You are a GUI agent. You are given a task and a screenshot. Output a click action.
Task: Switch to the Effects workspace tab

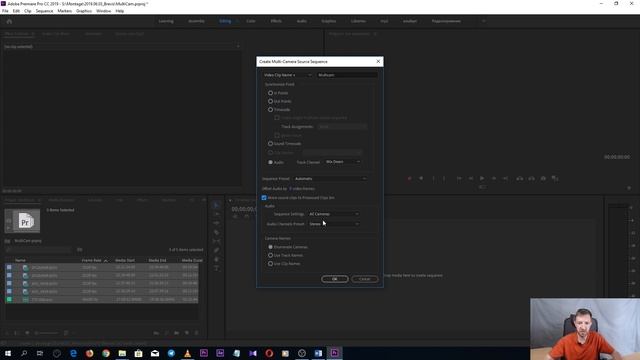[x=276, y=21]
